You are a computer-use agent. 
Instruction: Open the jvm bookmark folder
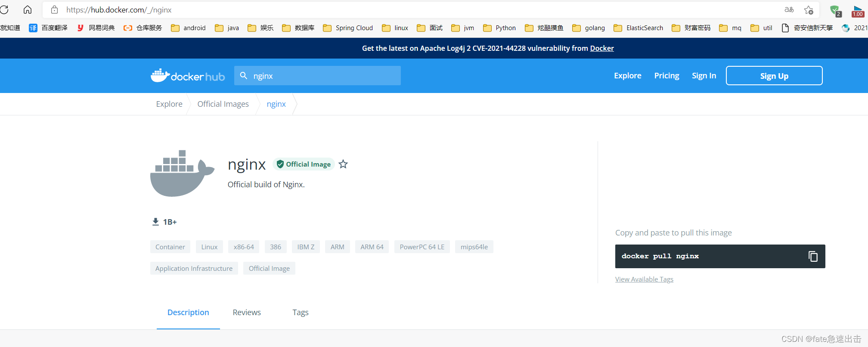[462, 28]
